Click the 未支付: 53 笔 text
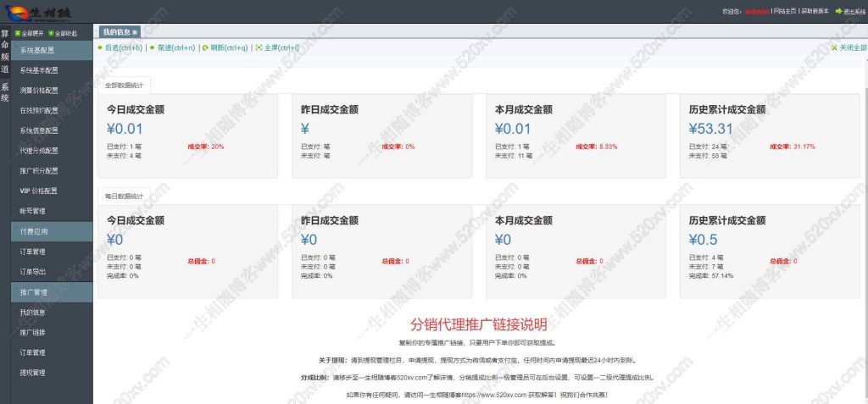Viewport: 868px width, 404px height. [x=708, y=156]
